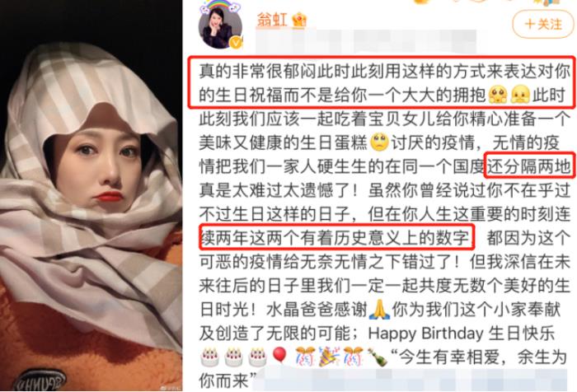
Task: Open 翁虹's profile via the username
Action: tap(272, 20)
